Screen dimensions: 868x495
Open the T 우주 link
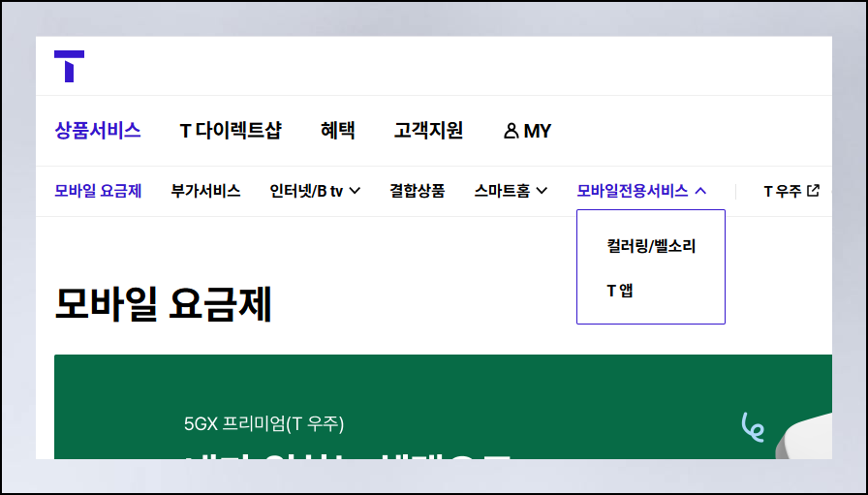click(782, 191)
